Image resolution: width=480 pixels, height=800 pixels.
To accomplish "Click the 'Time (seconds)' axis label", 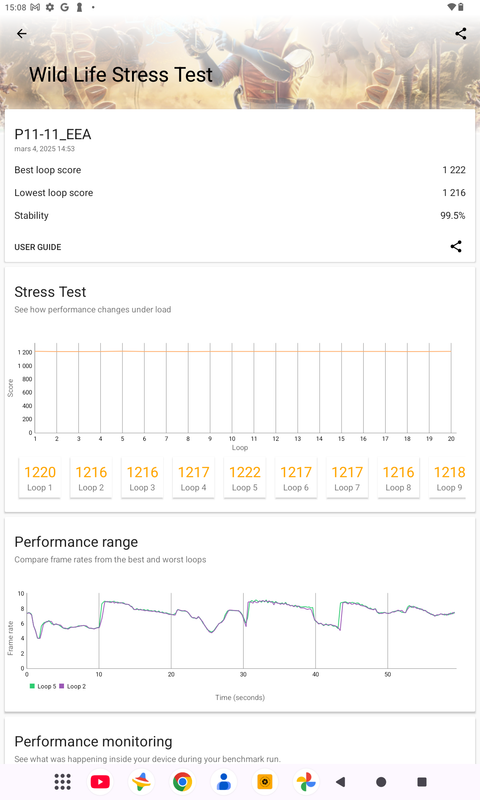I will point(240,697).
